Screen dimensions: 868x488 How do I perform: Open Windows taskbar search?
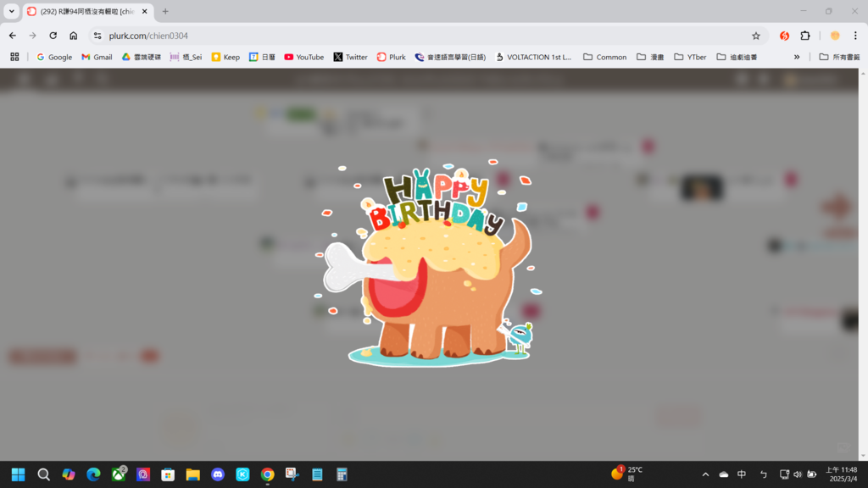pos(43,474)
